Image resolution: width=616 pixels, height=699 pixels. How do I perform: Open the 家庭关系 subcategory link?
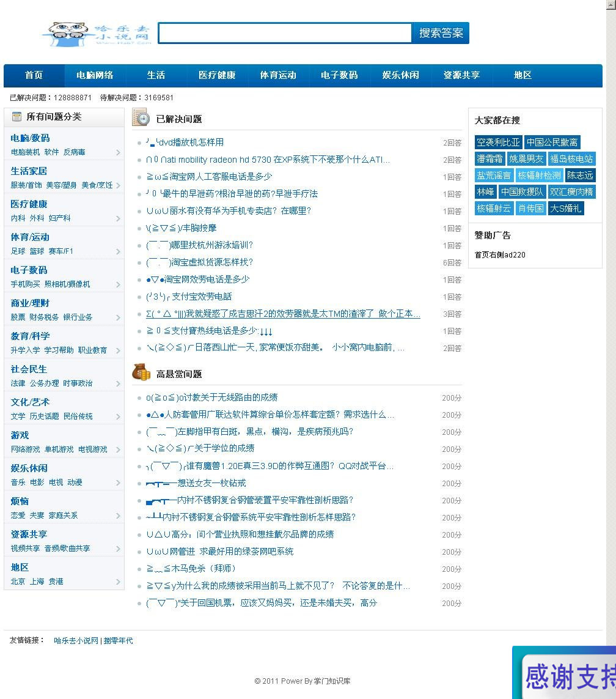[63, 516]
